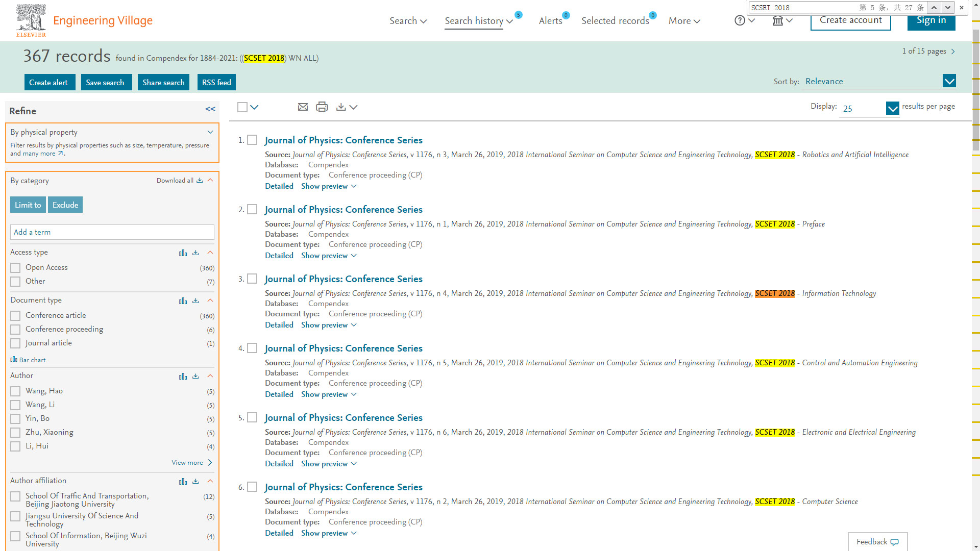
Task: Click the Sign in button
Action: pos(932,20)
